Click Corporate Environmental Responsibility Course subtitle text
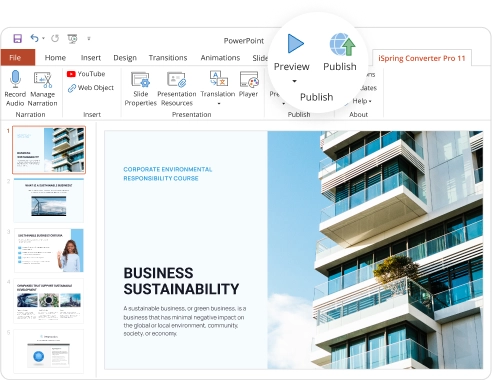The image size is (492, 380). [168, 174]
